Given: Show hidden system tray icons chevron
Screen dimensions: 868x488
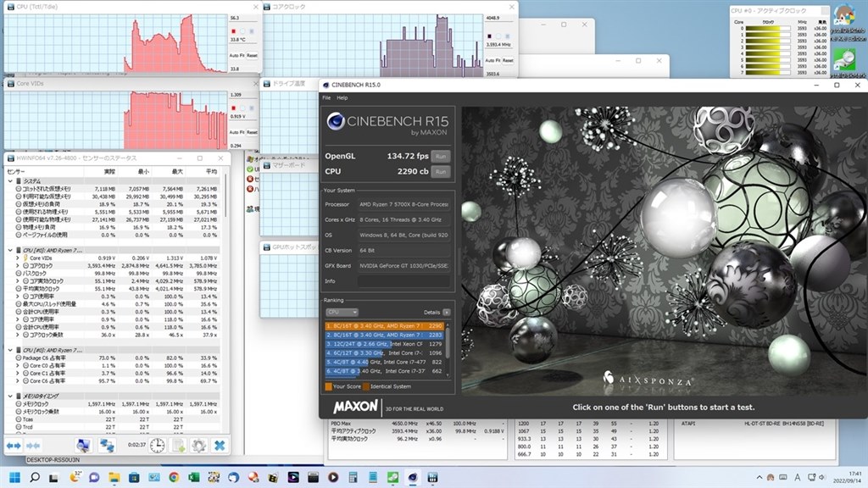Looking at the screenshot, I should [x=759, y=478].
